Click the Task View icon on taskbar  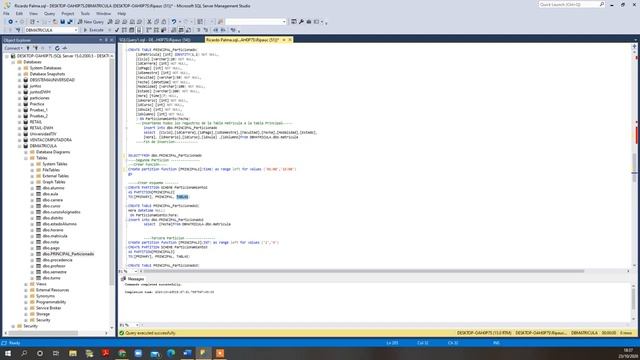click(x=56, y=353)
